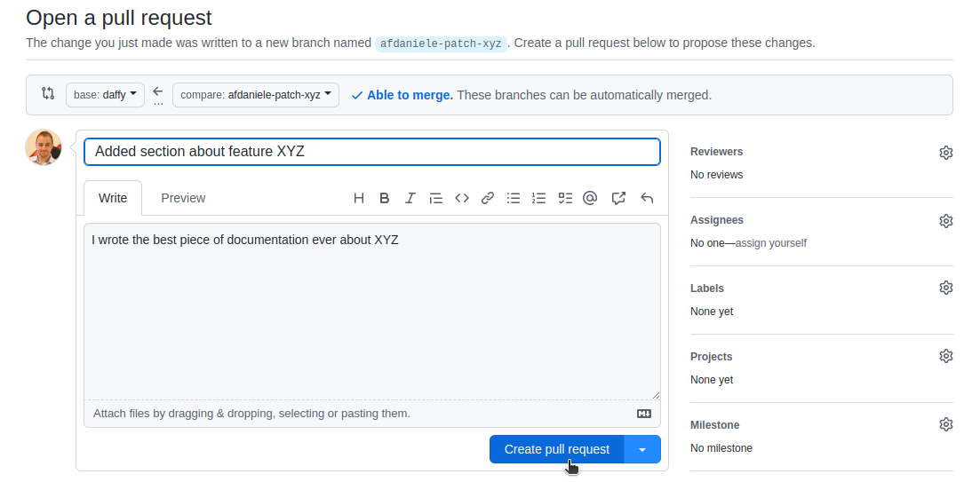Viewport: 980px width, 482px height.
Task: Focus the pull request title field
Action: click(x=372, y=152)
